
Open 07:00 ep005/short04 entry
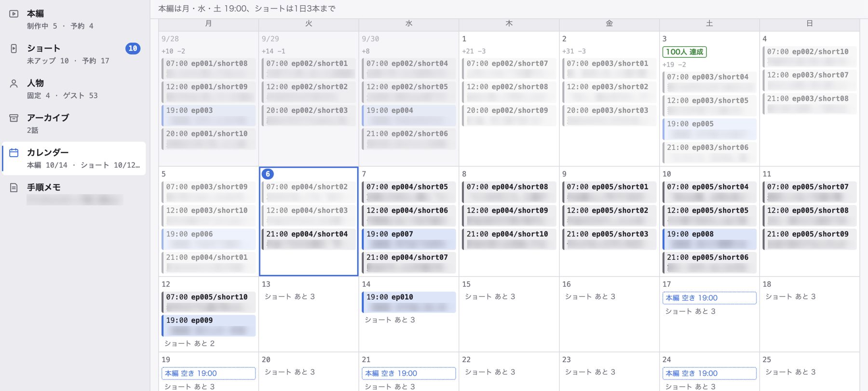[x=709, y=192]
